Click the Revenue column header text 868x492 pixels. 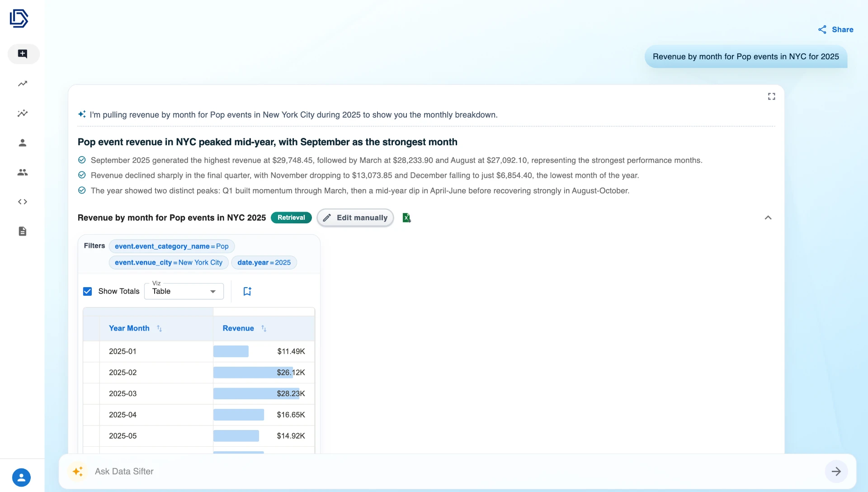click(238, 328)
